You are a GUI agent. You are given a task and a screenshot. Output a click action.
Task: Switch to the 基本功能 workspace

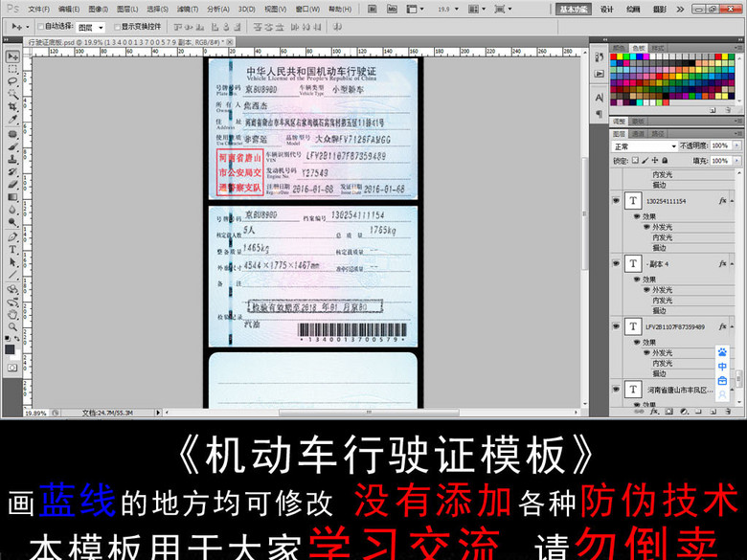click(x=573, y=9)
